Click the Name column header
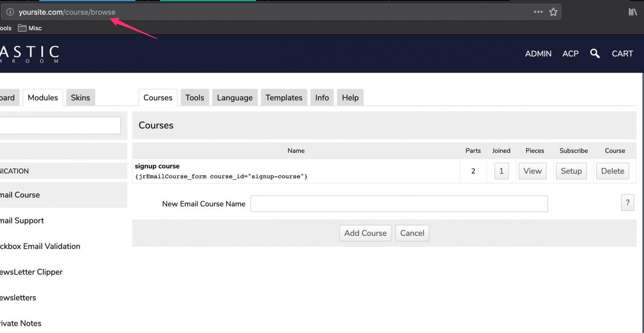This screenshot has height=333, width=644. [x=296, y=150]
